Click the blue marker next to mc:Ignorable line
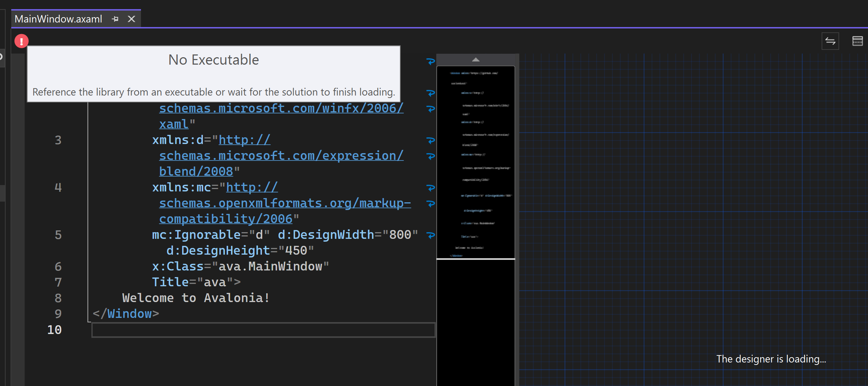The image size is (868, 386). [x=430, y=235]
